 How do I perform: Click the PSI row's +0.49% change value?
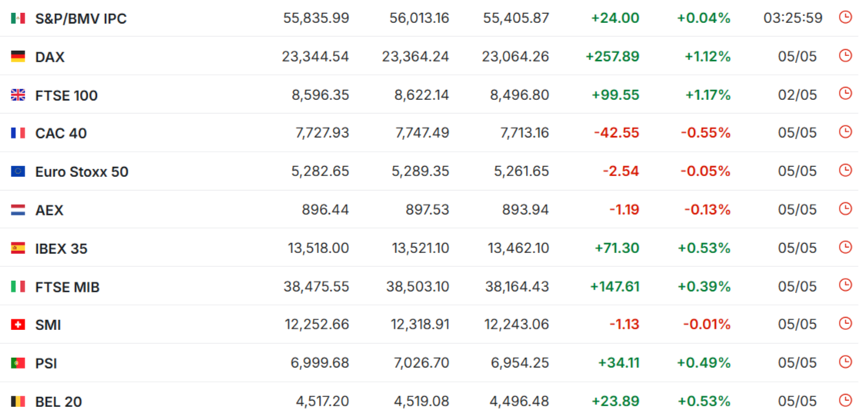tap(703, 363)
